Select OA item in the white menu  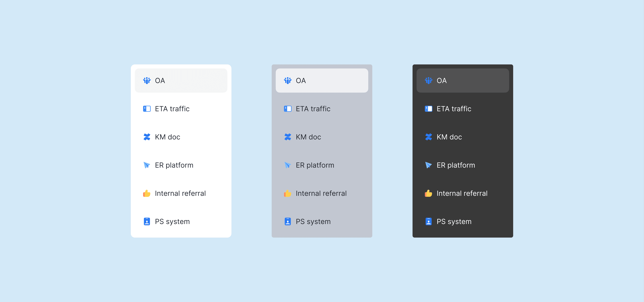click(x=181, y=81)
